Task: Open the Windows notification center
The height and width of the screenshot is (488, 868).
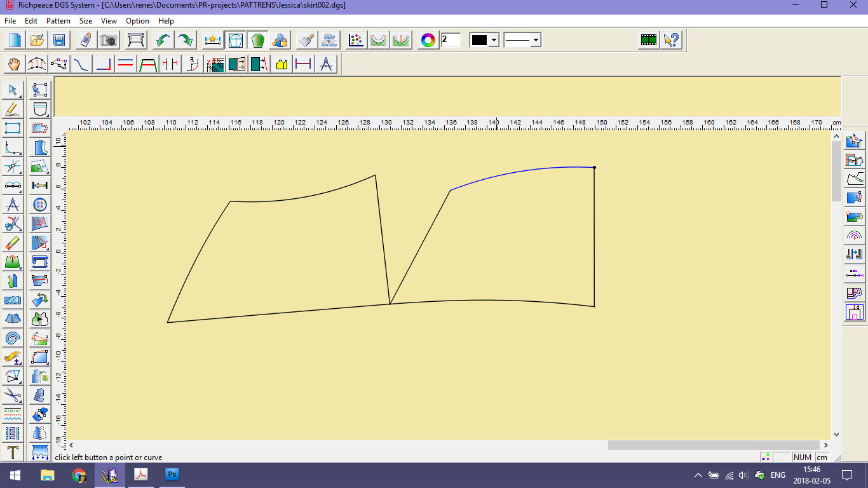Action: point(846,475)
